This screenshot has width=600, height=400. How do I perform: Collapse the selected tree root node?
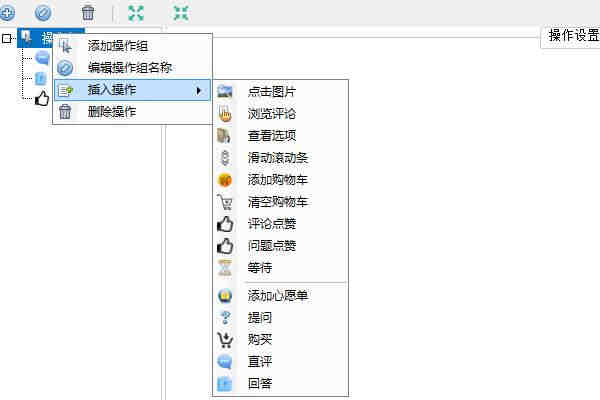pos(7,38)
